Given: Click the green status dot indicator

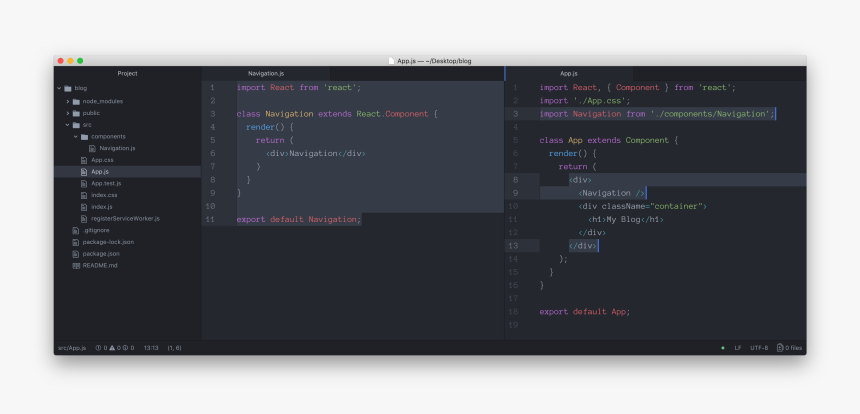Looking at the screenshot, I should coord(722,348).
